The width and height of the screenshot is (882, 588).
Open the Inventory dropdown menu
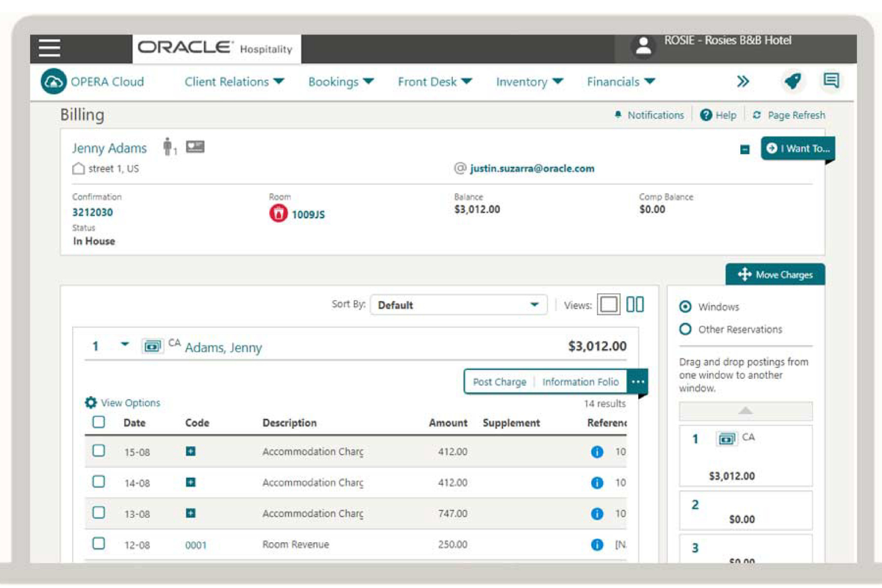[x=529, y=82]
